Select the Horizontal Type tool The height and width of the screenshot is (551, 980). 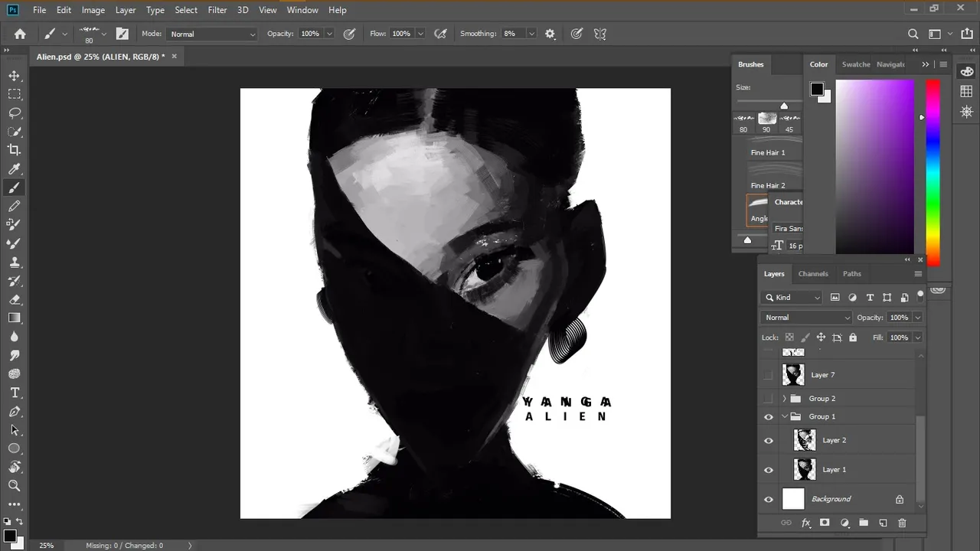(15, 393)
